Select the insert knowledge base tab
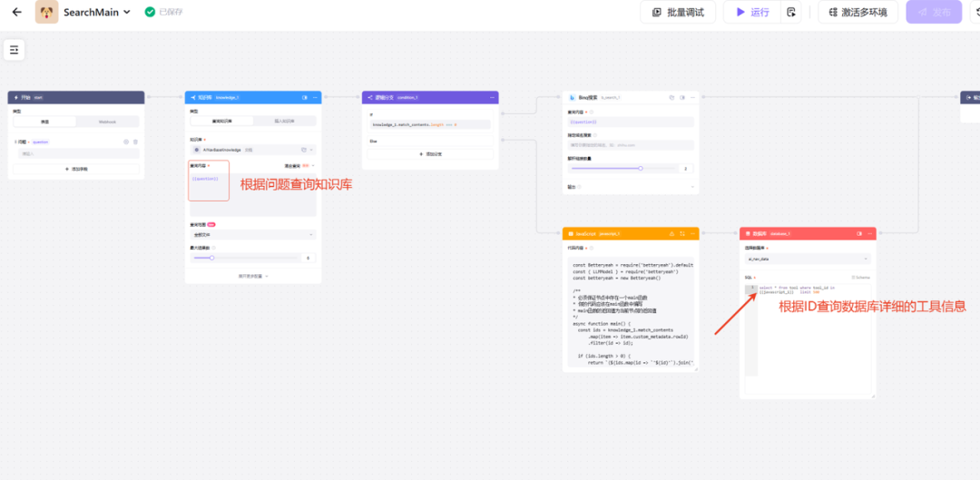The width and height of the screenshot is (980, 480). tap(284, 122)
